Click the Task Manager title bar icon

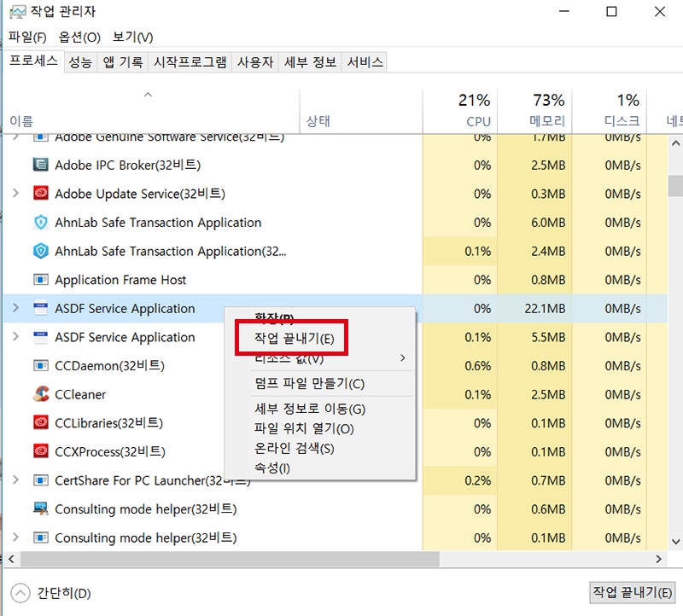(x=17, y=12)
